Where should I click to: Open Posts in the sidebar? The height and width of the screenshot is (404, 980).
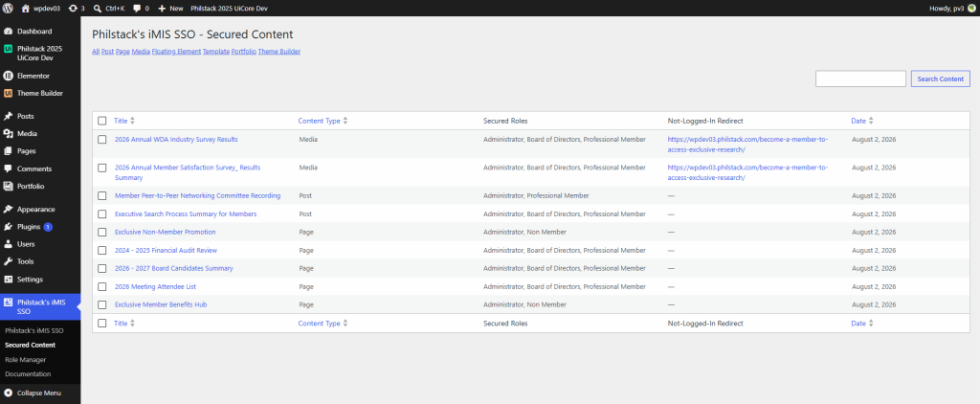(x=40, y=117)
